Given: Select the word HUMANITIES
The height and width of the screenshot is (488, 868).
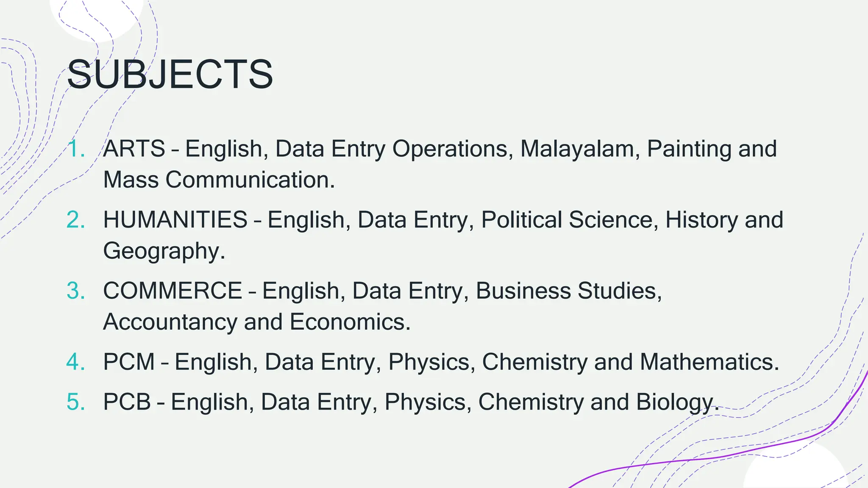Looking at the screenshot, I should 175,220.
